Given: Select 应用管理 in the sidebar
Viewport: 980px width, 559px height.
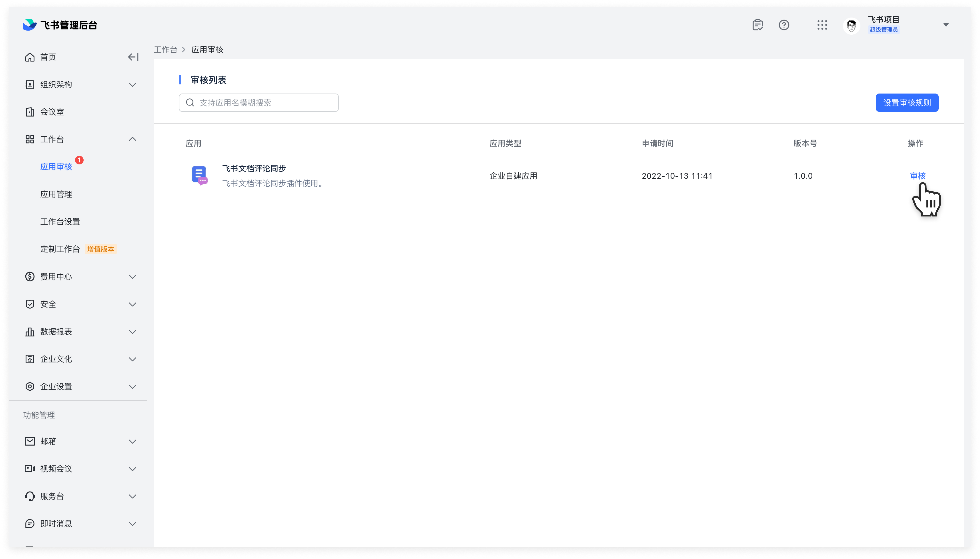Looking at the screenshot, I should click(x=56, y=194).
